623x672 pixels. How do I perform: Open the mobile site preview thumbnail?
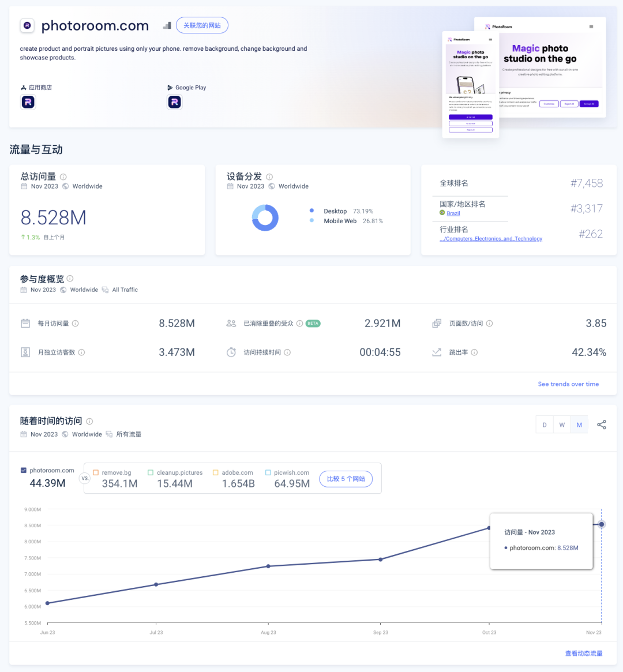point(471,84)
